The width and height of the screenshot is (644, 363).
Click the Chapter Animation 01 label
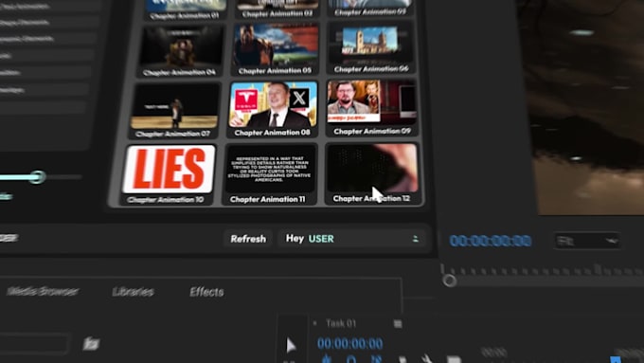point(184,16)
